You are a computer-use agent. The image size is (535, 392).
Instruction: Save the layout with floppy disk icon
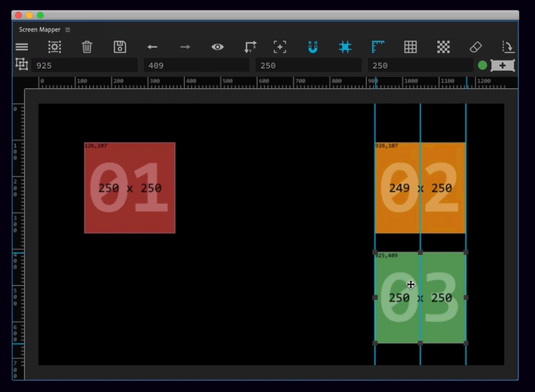tap(120, 47)
